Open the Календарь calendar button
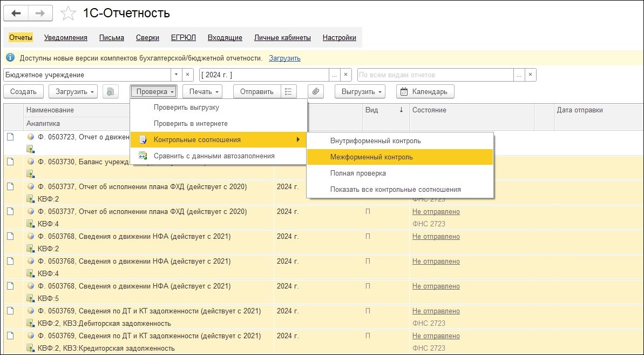Viewport: 644px width, 355px height. pos(425,91)
